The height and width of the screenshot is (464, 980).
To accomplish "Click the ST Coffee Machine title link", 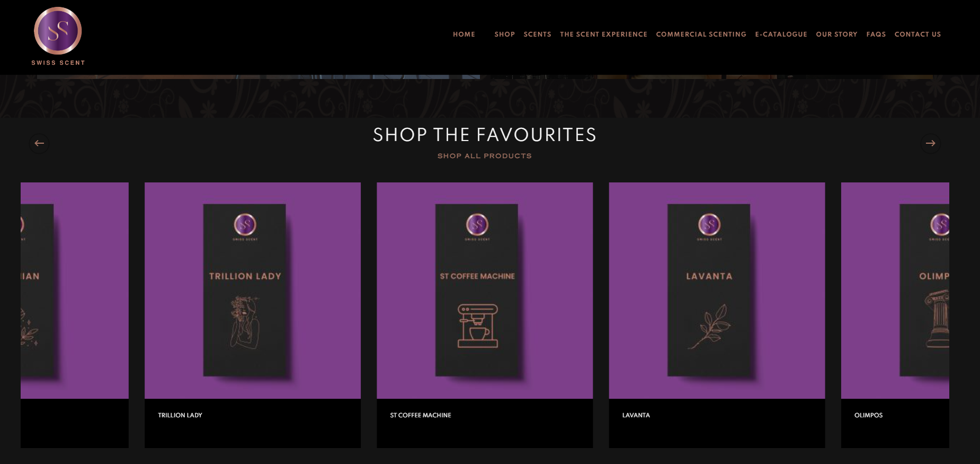I will [x=421, y=415].
